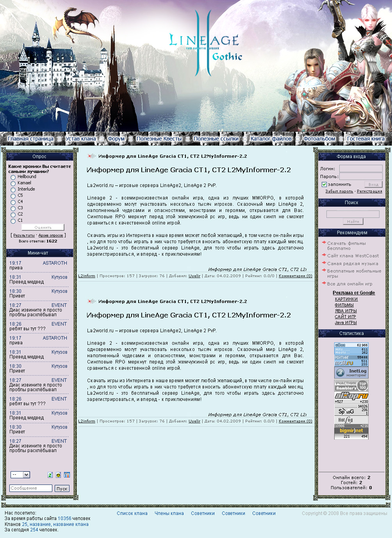Toggle the 'запомнить' remember-me checkbox
This screenshot has width=392, height=538.
[x=324, y=184]
